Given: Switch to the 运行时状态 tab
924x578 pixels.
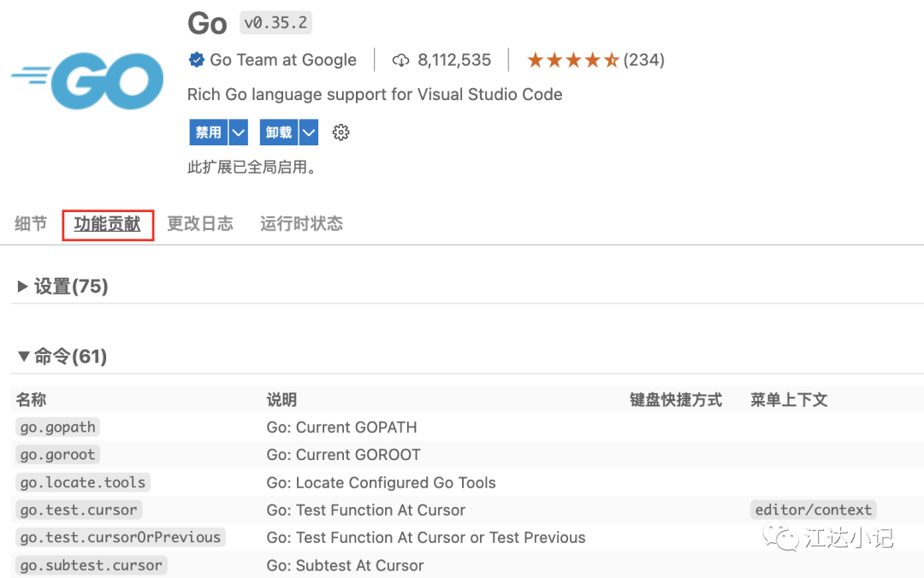Looking at the screenshot, I should (302, 224).
